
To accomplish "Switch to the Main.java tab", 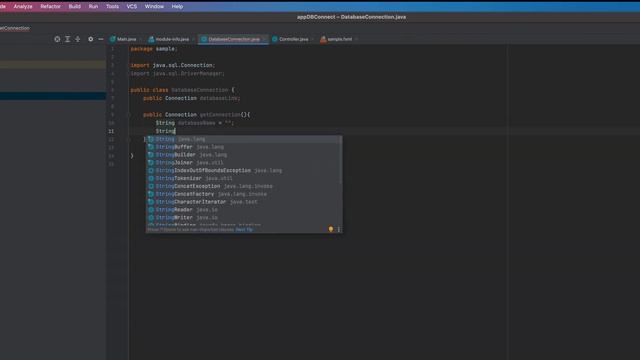I will (x=126, y=39).
